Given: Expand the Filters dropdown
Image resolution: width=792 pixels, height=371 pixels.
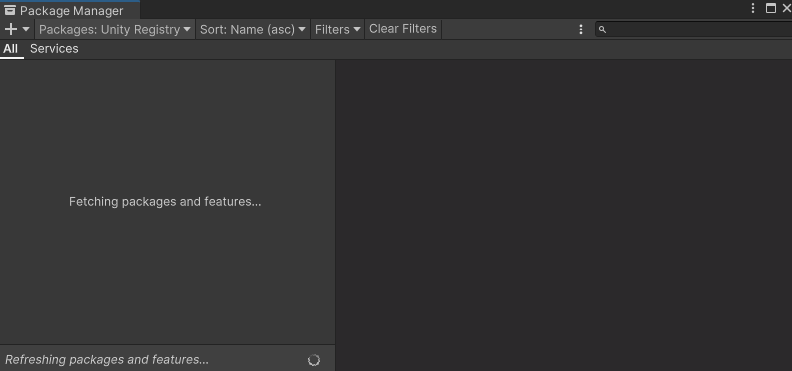Looking at the screenshot, I should click(x=338, y=29).
